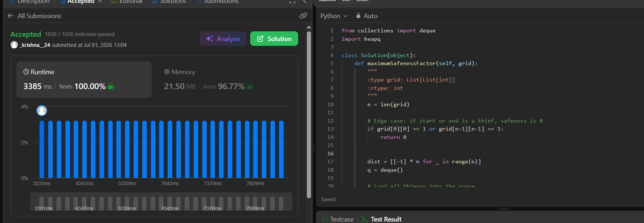Open the Solutions tab

[169, 1]
